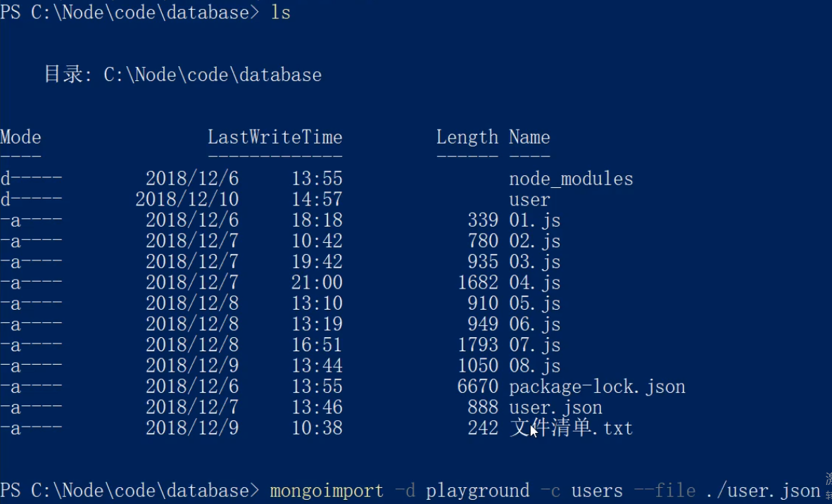This screenshot has width=832, height=504.
Task: Click the user.json entry in the listing
Action: point(555,408)
